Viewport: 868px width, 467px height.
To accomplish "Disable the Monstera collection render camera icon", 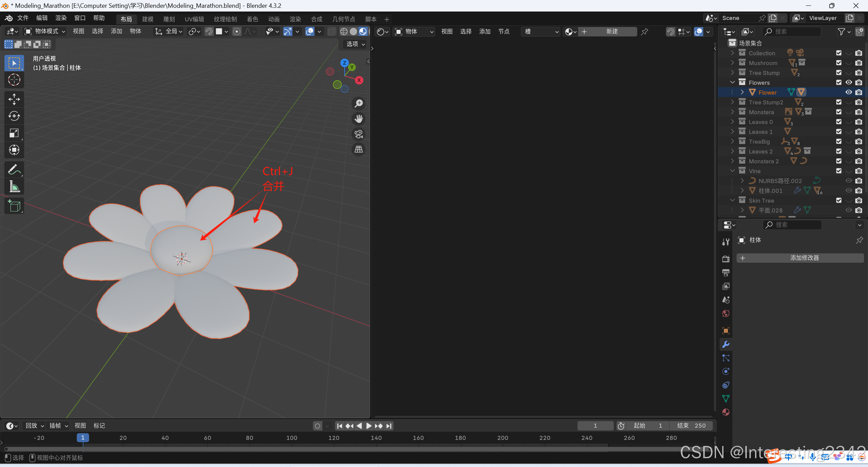I will click(x=859, y=112).
